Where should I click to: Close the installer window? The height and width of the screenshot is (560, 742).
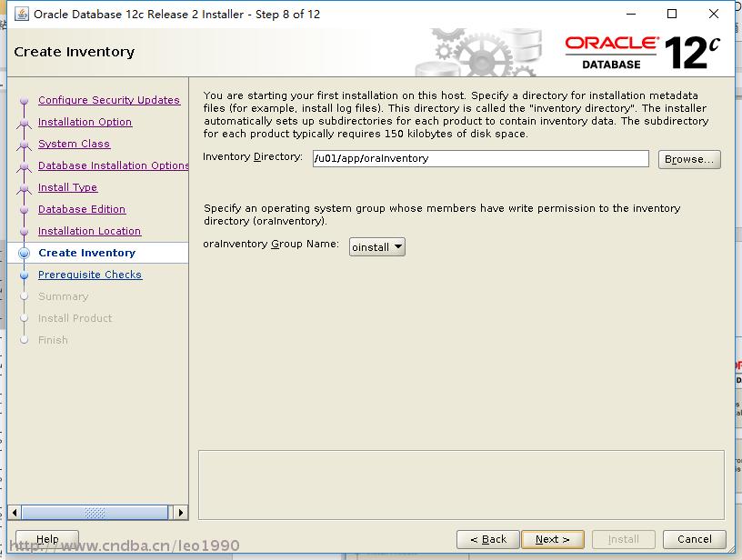point(714,14)
